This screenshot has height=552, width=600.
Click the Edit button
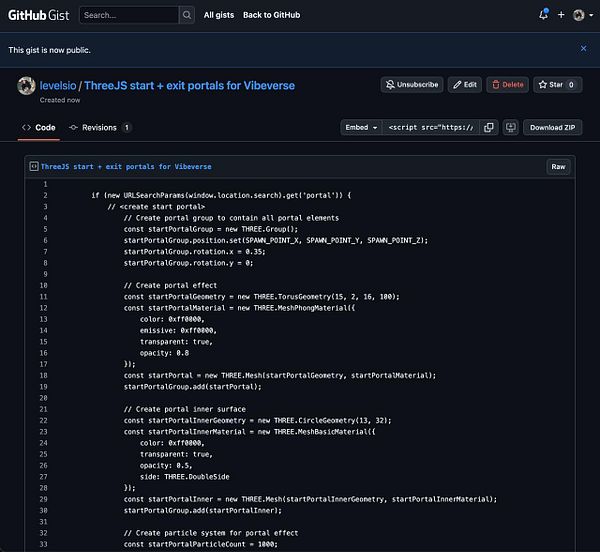coord(464,85)
